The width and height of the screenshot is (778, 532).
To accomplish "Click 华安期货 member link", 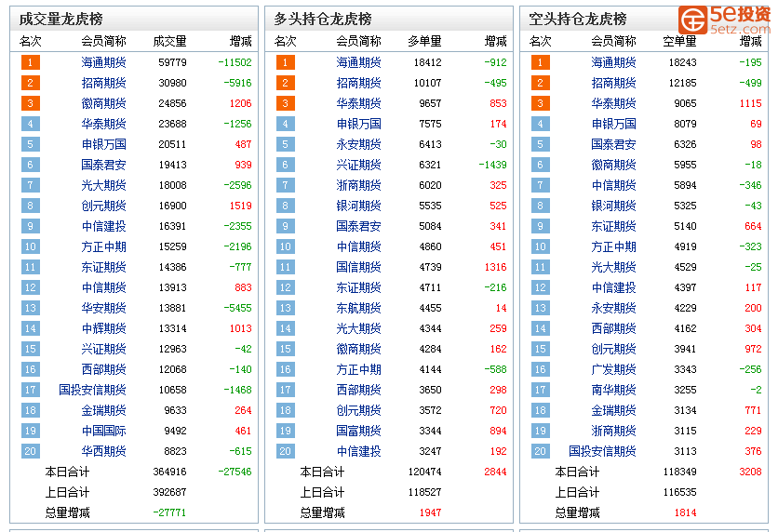I will pos(103,308).
